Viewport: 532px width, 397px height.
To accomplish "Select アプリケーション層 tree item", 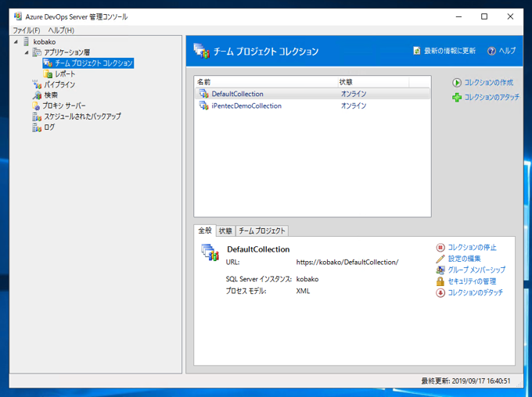I will (x=66, y=52).
